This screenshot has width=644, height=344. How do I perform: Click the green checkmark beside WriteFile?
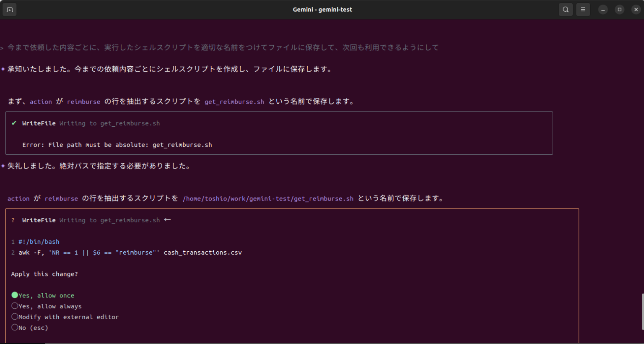pyautogui.click(x=14, y=123)
